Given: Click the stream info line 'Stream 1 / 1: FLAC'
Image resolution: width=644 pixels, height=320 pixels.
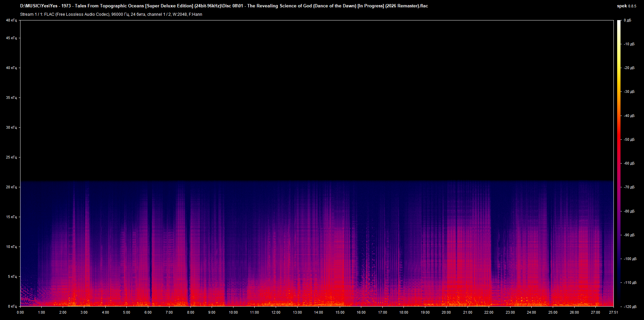Looking at the screenshot, I should [x=111, y=14].
